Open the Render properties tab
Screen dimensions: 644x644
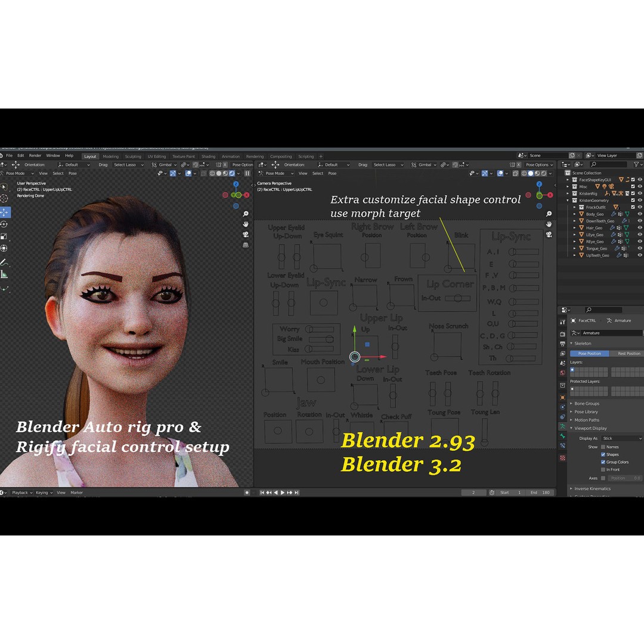click(x=562, y=333)
